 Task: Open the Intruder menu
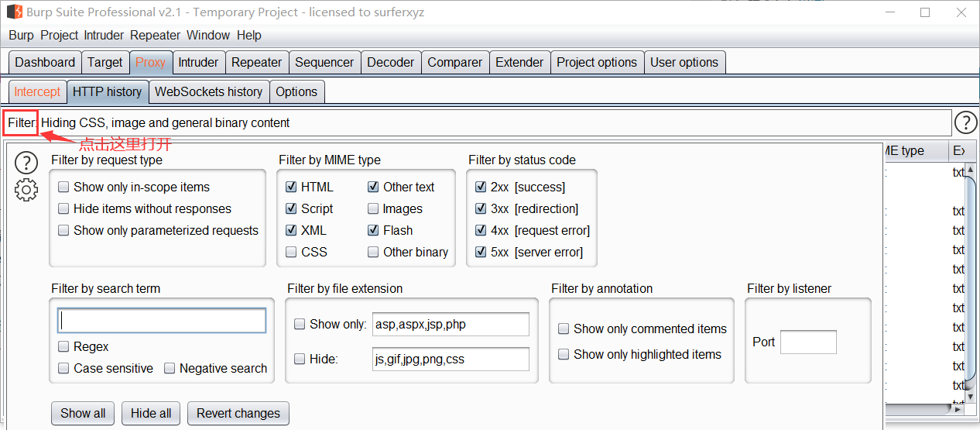[104, 36]
